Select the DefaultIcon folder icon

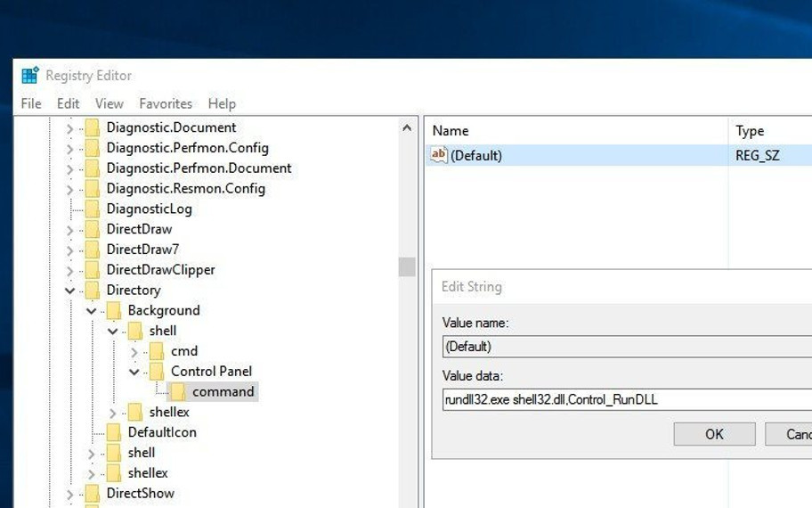coord(113,432)
